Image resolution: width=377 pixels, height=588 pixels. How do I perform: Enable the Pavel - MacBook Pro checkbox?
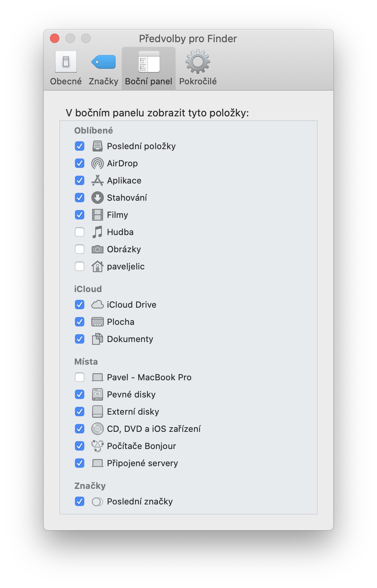(x=80, y=377)
